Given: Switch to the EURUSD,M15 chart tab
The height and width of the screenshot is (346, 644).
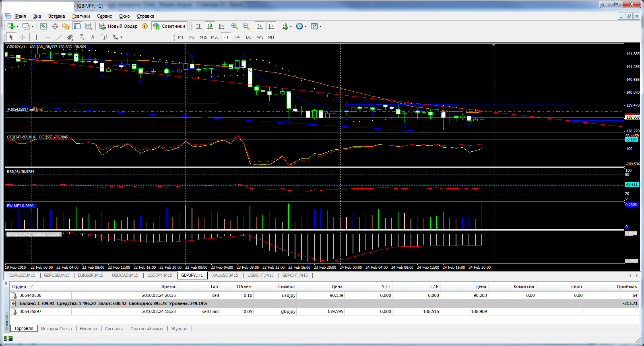Looking at the screenshot, I should pyautogui.click(x=22, y=275).
